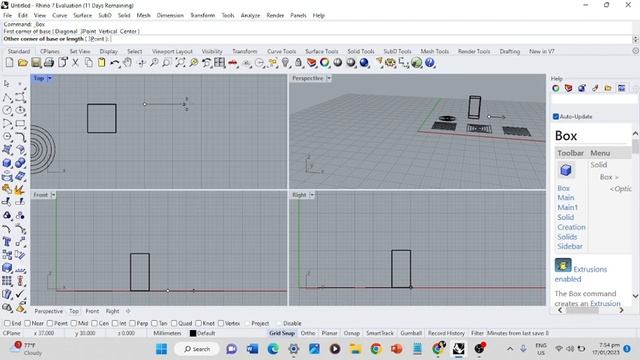Click the blue question mark Help icon

tap(429, 63)
